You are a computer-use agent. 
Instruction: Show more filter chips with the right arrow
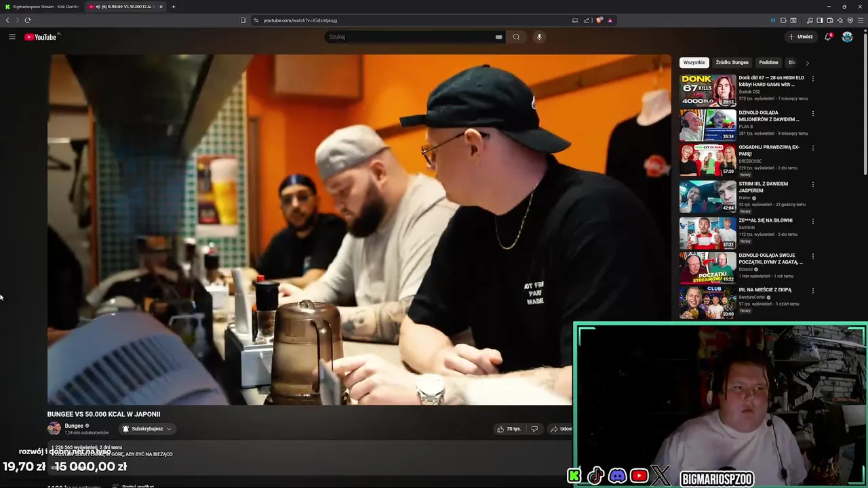pyautogui.click(x=807, y=63)
